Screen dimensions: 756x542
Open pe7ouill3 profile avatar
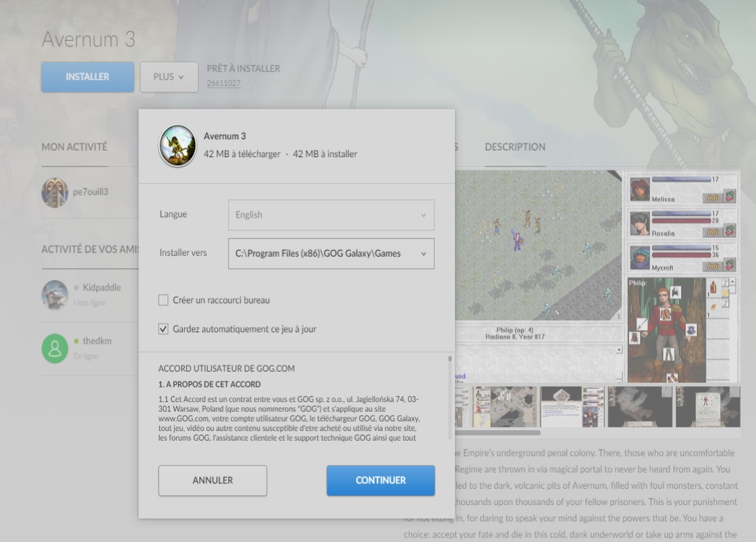(55, 192)
